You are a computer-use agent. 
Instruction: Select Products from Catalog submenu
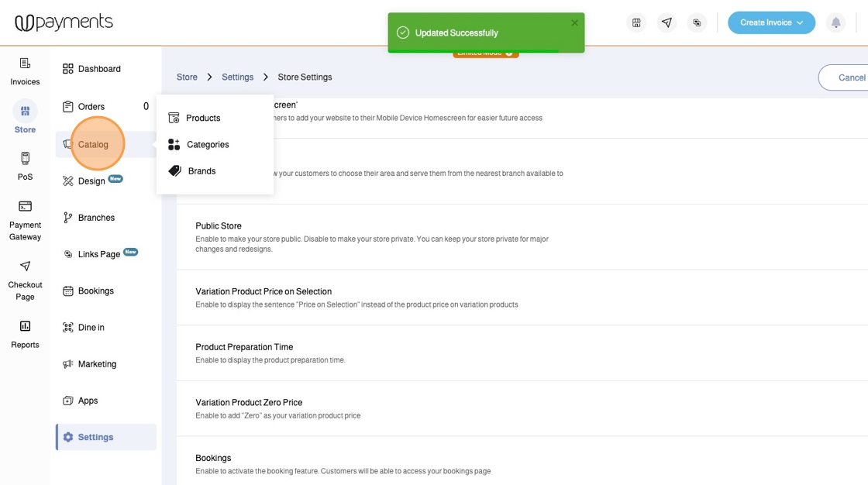point(203,118)
